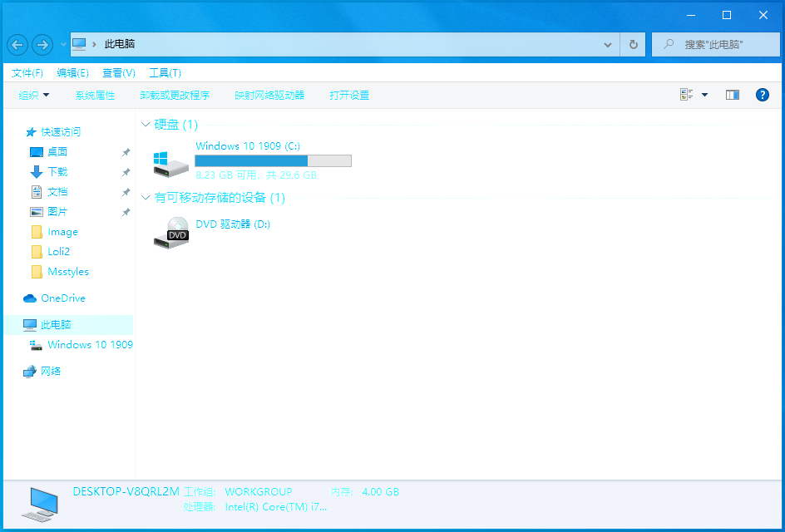
Task: Maximize the explorer window
Action: [727, 15]
